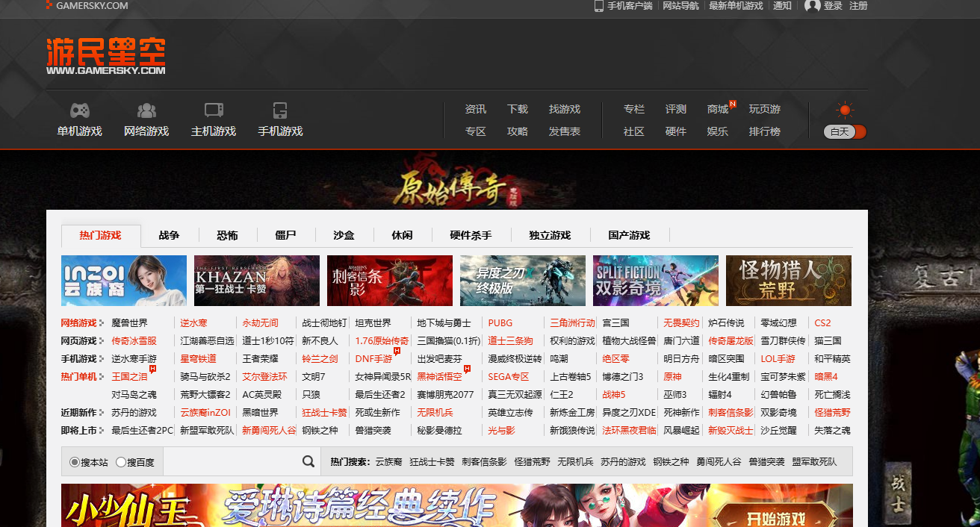The width and height of the screenshot is (980, 527).
Task: Click the 登录 link
Action: pos(834,6)
